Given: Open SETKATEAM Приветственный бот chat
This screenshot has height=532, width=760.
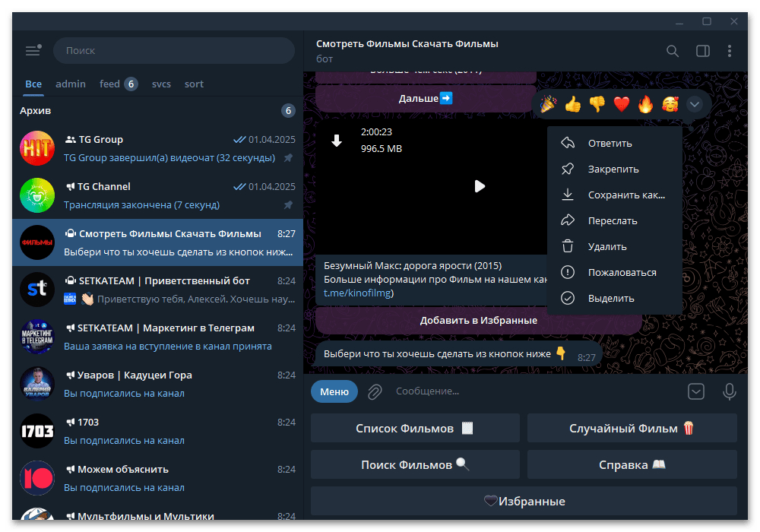Looking at the screenshot, I should pos(157,290).
